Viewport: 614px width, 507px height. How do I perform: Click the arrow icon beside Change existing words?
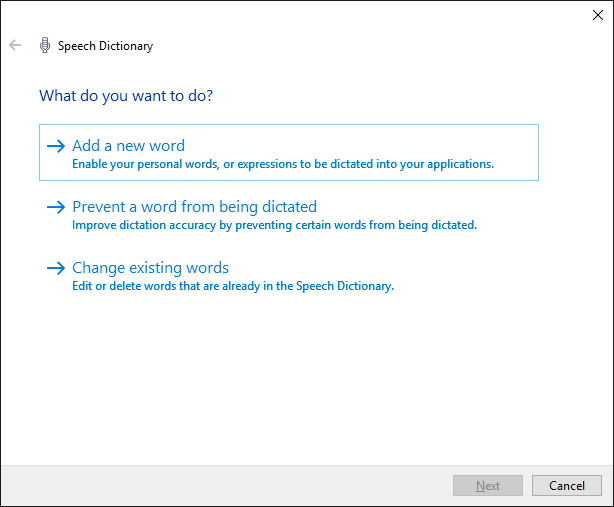coord(56,268)
